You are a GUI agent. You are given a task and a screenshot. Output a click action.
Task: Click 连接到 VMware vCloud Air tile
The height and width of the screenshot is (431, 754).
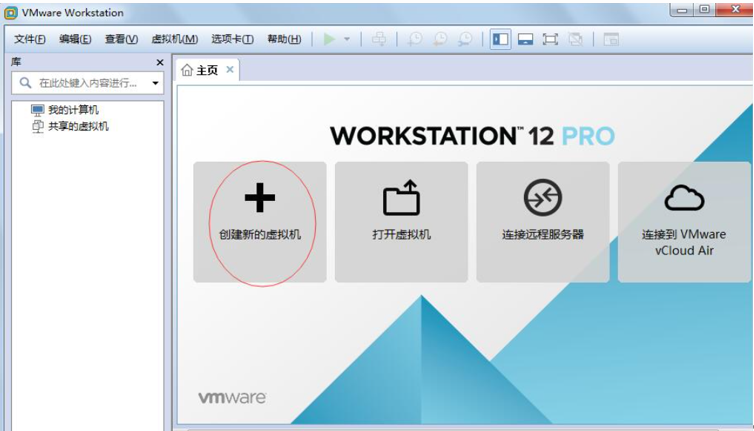[x=684, y=222]
